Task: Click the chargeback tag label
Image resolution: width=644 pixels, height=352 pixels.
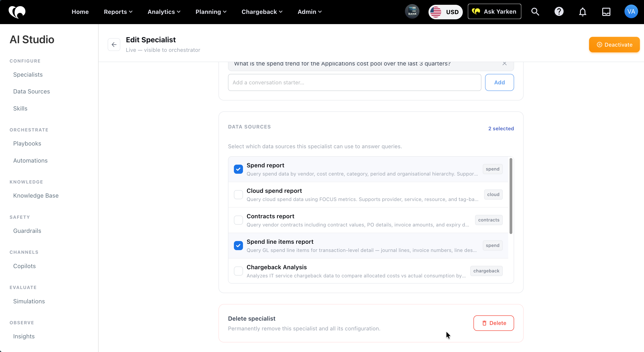Action: tap(486, 271)
